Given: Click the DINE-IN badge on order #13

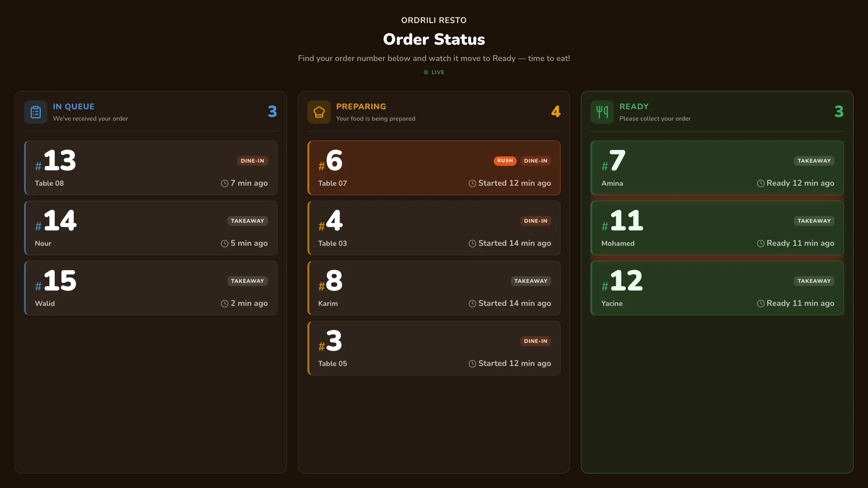Looking at the screenshot, I should point(252,161).
